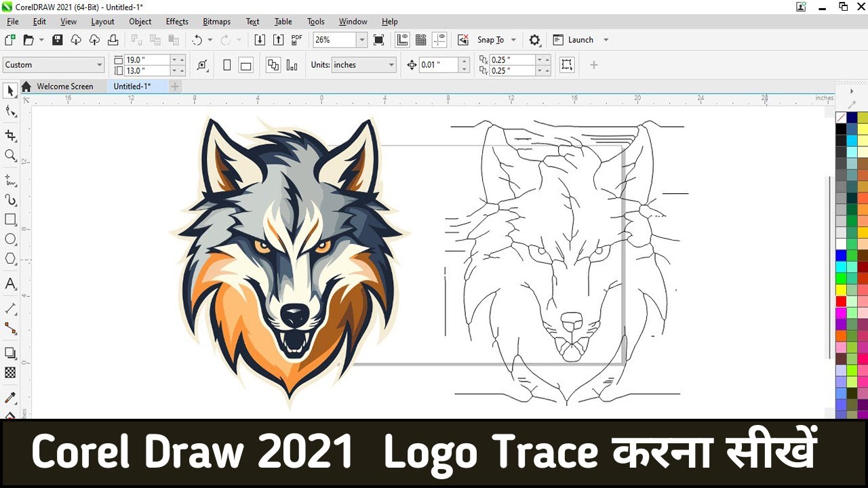This screenshot has width=868, height=488.
Task: Open the Bitmaps menu
Action: [217, 22]
